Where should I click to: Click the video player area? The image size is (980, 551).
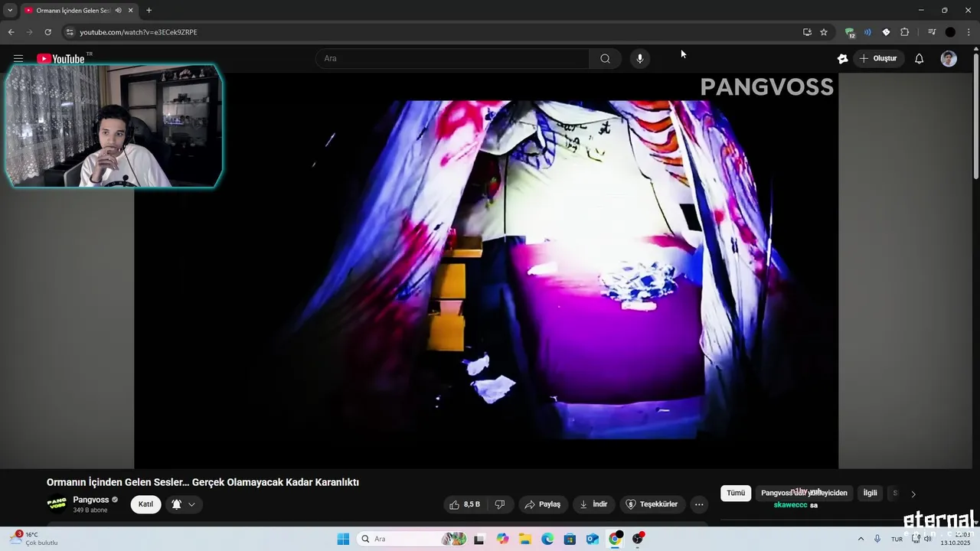[486, 269]
